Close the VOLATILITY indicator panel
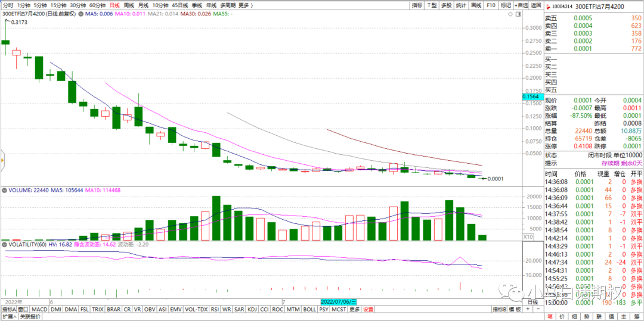Viewport: 644px width, 321px height. 4,244
